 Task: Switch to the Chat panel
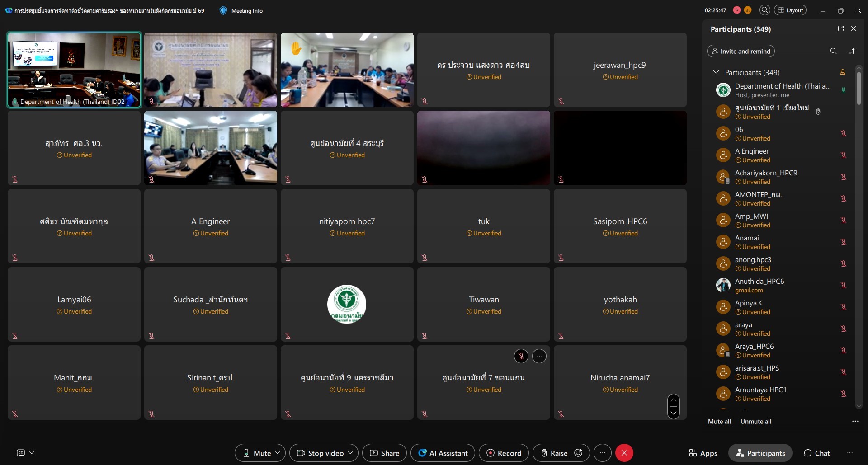(x=816, y=453)
